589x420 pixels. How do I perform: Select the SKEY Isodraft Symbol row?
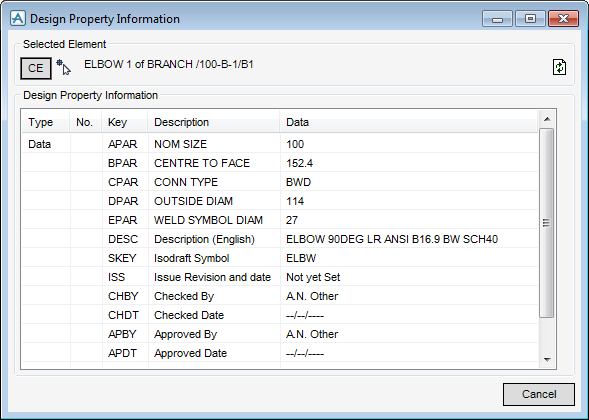[280, 258]
